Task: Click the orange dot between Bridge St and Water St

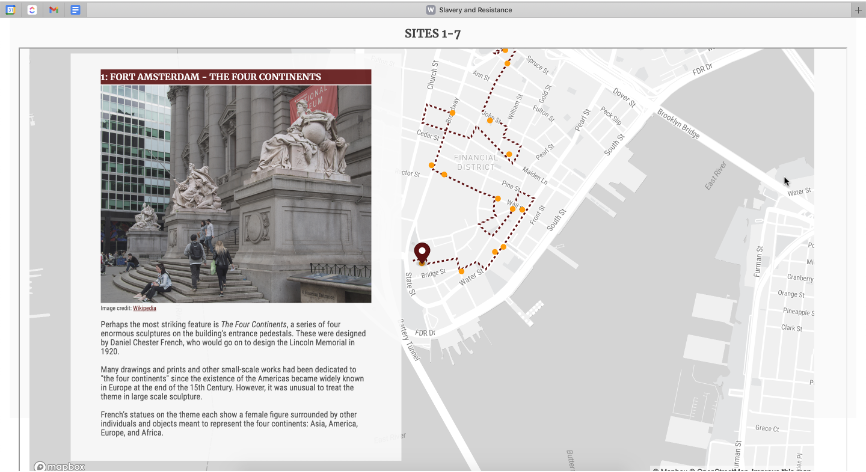Action: (x=461, y=271)
